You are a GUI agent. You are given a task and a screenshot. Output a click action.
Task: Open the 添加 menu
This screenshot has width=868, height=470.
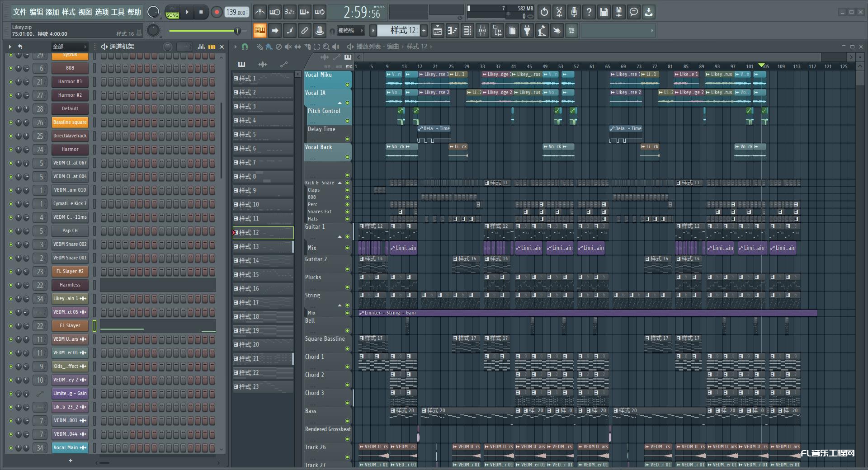click(x=52, y=12)
